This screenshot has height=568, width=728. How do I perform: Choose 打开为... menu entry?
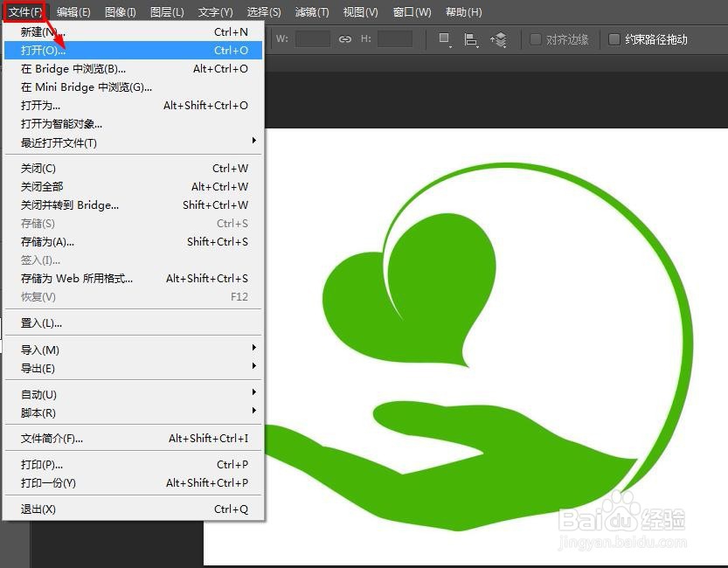(x=133, y=106)
